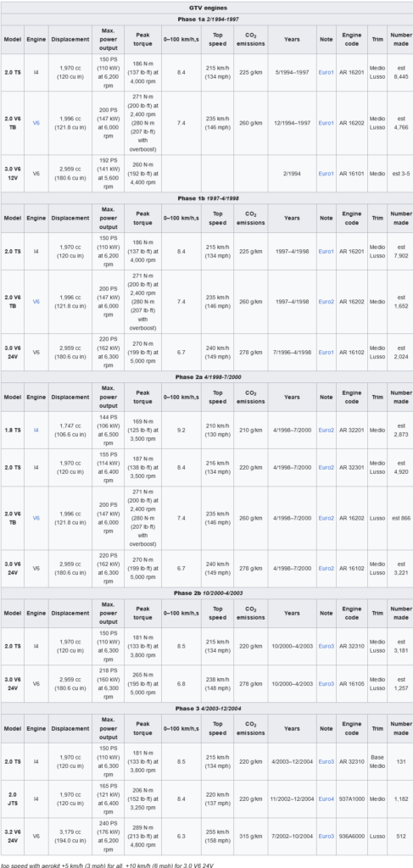This screenshot has height=868, width=413.
Task: Open the V6 link in Phase 1b 2.0 V6 TB row
Action: (36, 302)
